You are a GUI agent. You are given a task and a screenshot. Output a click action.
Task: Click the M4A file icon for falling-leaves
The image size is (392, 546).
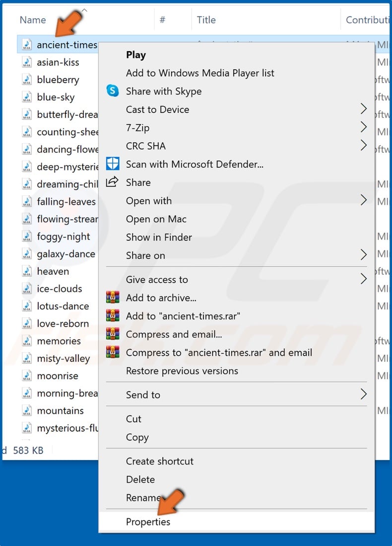click(x=27, y=201)
